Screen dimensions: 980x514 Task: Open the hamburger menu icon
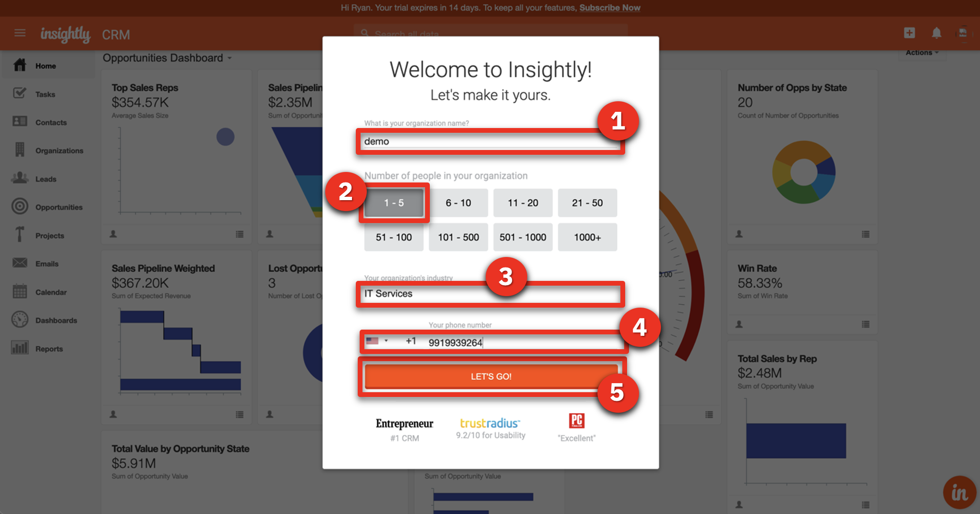pyautogui.click(x=20, y=33)
